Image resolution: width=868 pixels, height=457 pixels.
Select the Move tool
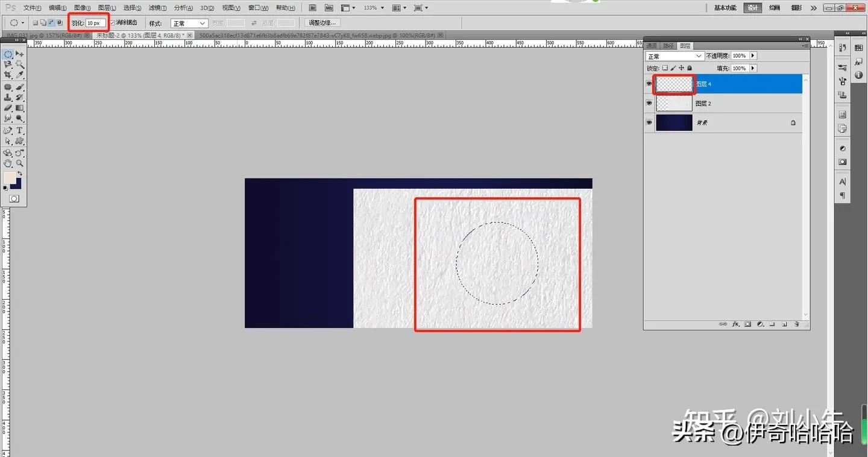point(20,54)
